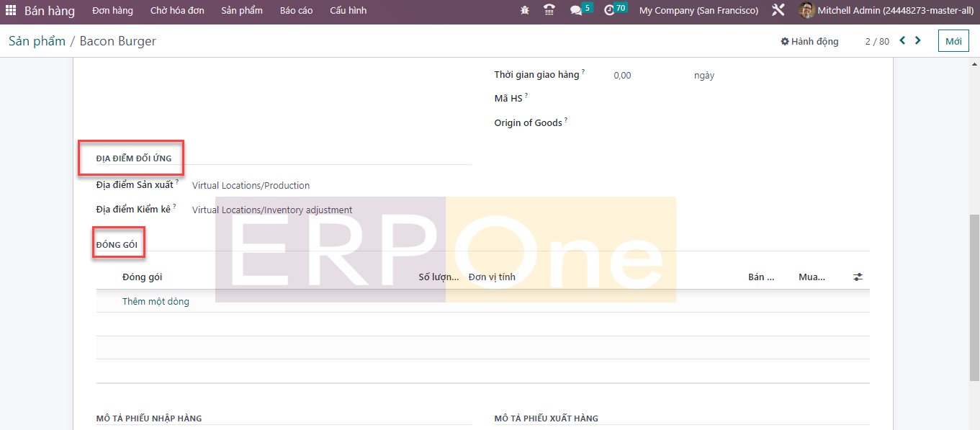The image size is (980, 430).
Task: Click the developer tools wrench icon
Action: coord(778,11)
